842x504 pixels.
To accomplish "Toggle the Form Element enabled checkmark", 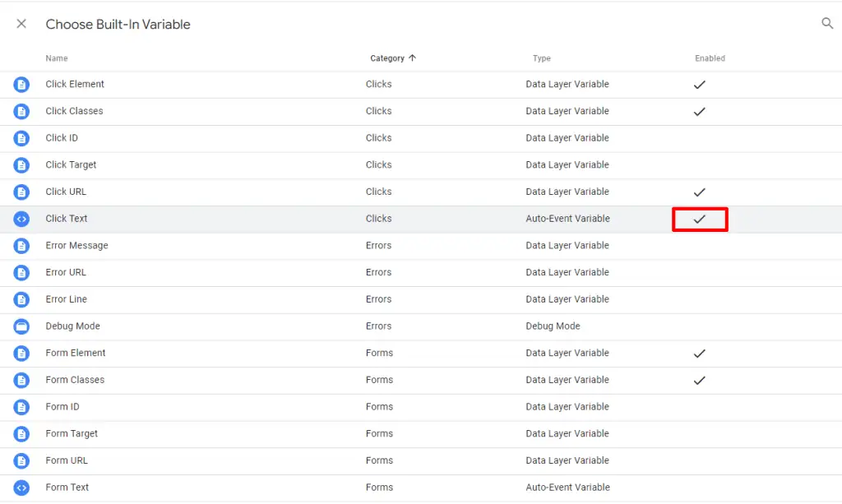I will point(700,354).
